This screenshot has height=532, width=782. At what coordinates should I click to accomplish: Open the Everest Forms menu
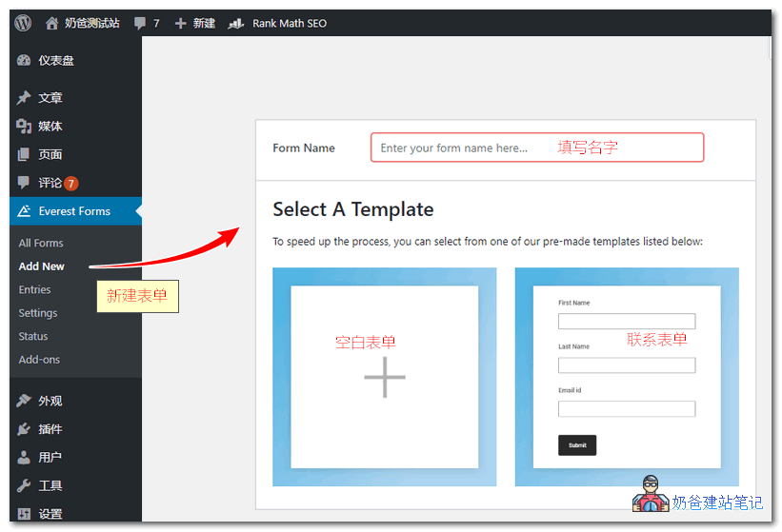click(x=74, y=211)
